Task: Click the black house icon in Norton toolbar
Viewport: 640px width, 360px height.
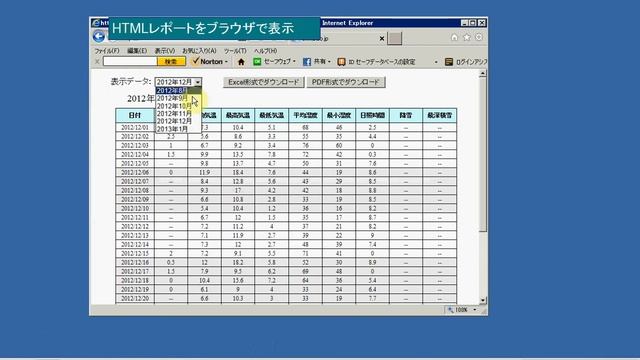Action: (x=241, y=62)
